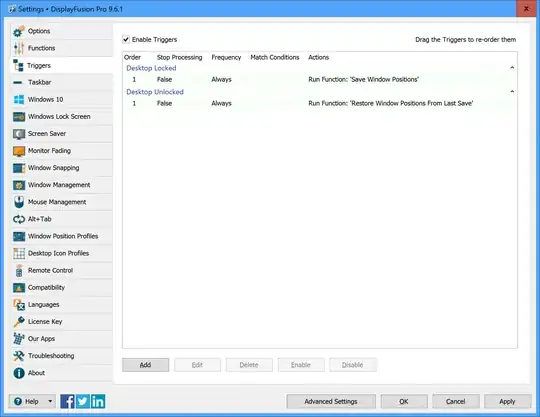The image size is (540, 417).
Task: Click the Screen Saver monitor icon
Action: point(19,134)
